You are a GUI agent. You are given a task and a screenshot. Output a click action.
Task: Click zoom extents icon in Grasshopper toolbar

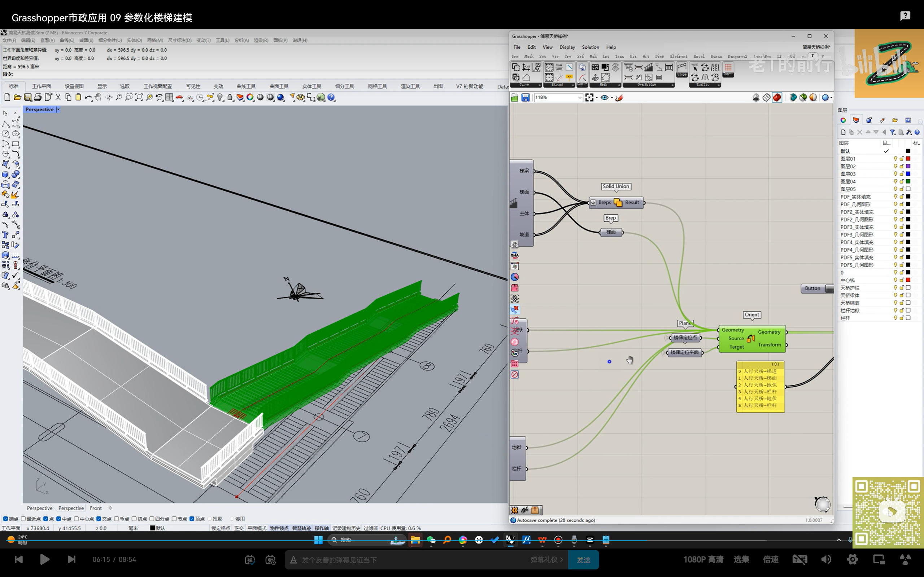589,98
